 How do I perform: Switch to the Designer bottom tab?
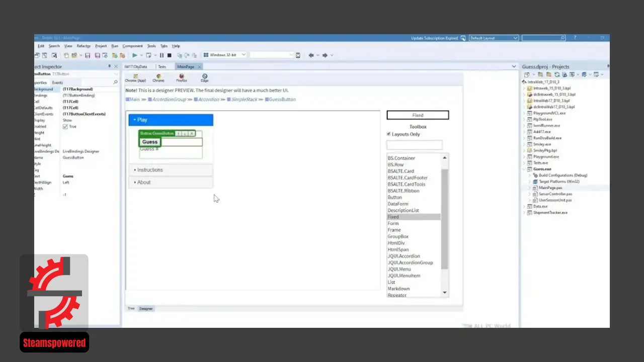coord(146,308)
